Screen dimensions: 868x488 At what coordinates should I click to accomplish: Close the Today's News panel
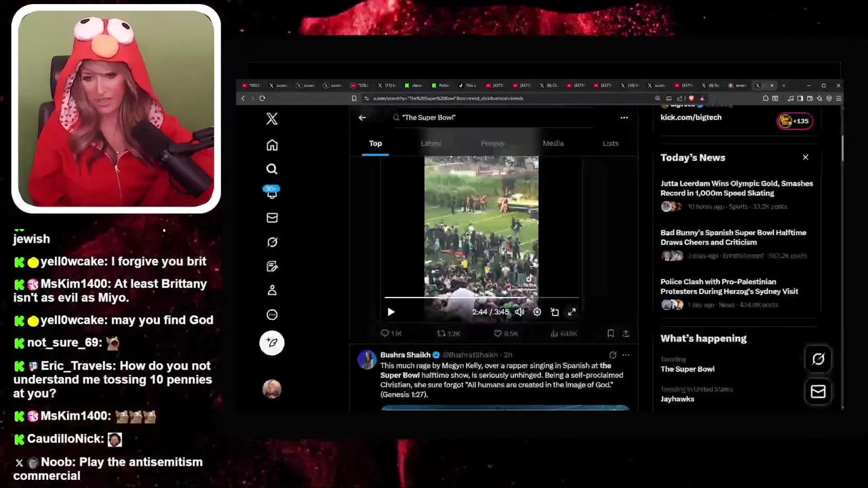tap(806, 157)
